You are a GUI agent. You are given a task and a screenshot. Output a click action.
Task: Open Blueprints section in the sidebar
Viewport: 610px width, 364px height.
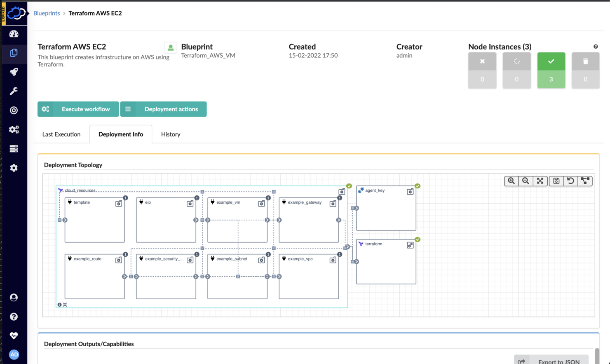click(14, 53)
